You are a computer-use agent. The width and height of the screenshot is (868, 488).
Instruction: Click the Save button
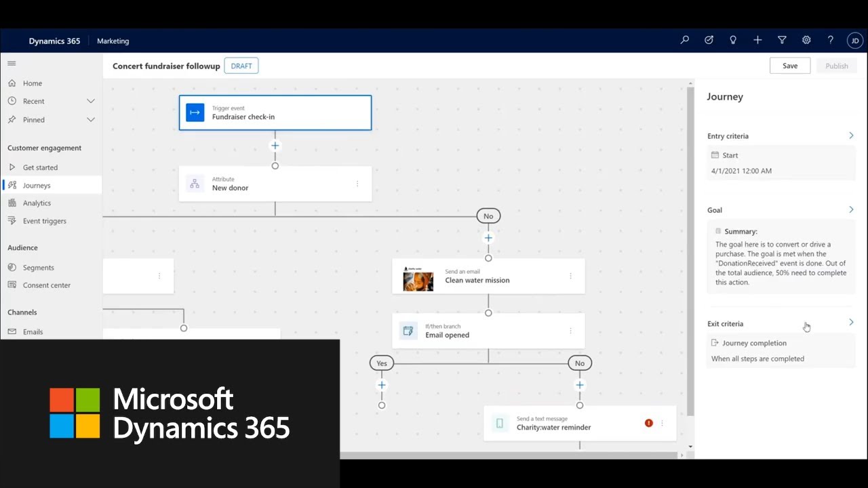(x=790, y=66)
